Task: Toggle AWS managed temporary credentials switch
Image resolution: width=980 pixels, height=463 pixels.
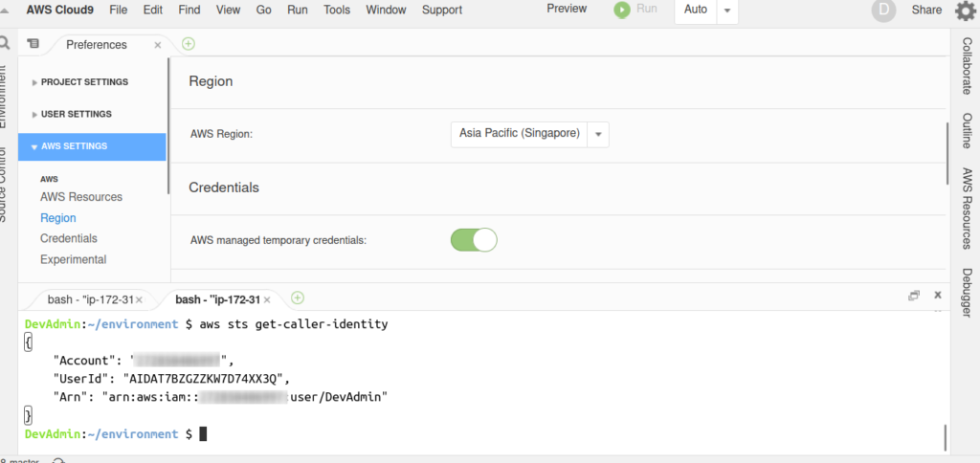Action: click(474, 240)
